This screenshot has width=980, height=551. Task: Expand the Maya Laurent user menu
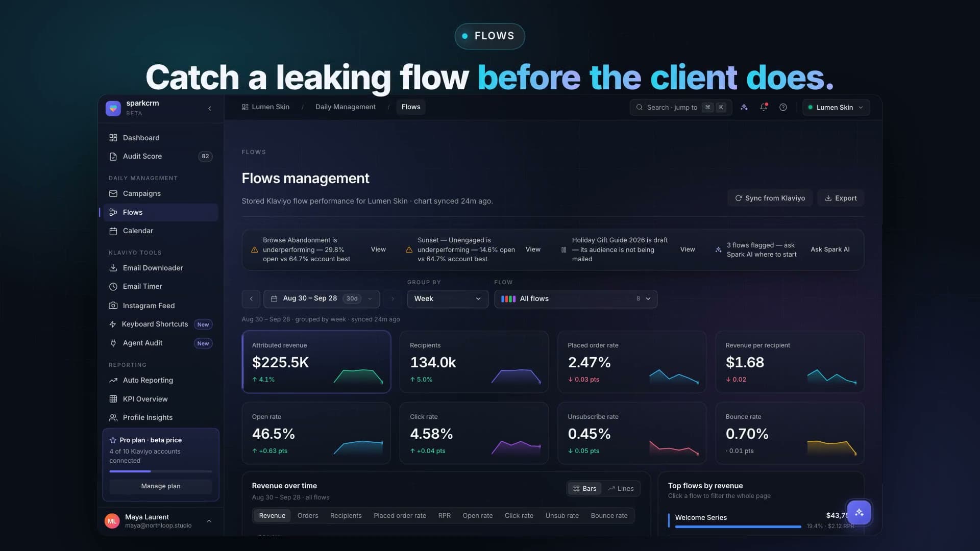pyautogui.click(x=161, y=521)
